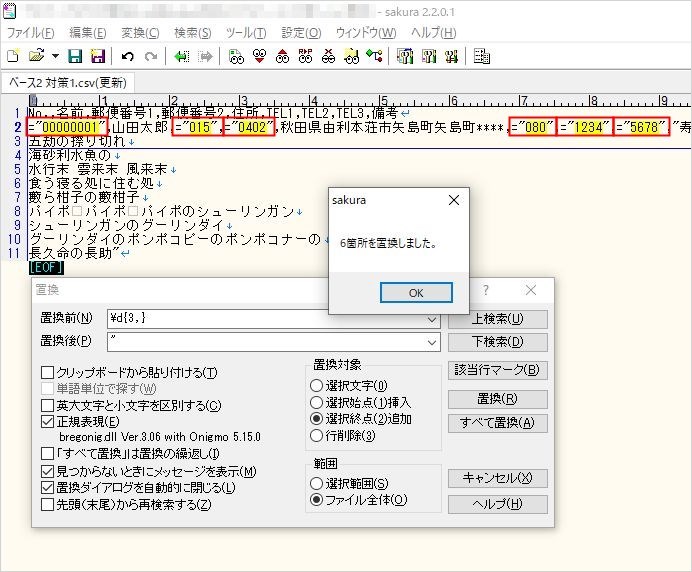
Task: Click the Redo arrow icon
Action: coord(151,56)
